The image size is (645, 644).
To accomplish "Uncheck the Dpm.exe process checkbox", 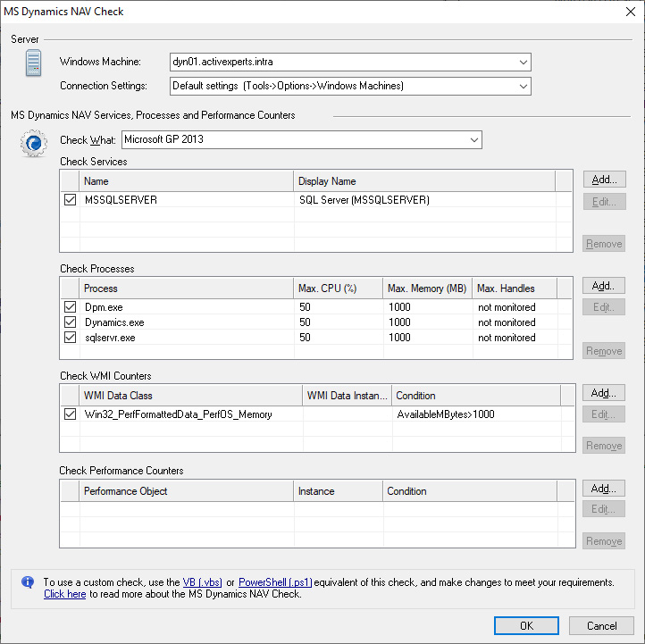I will [x=71, y=306].
